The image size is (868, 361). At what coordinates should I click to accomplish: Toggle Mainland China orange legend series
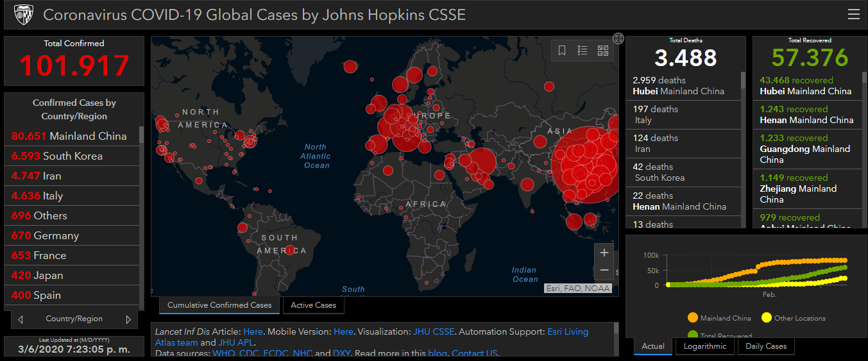(x=719, y=318)
